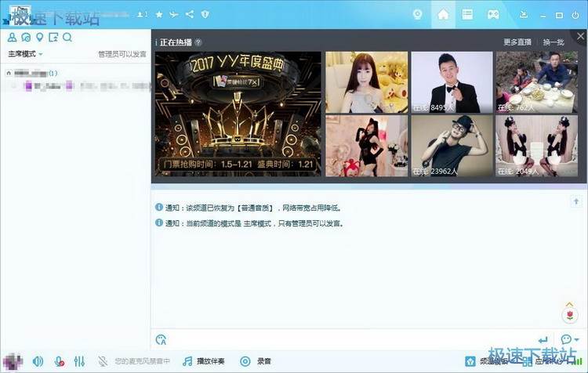Click the 录音 record button
The image size is (588, 373).
point(256,361)
